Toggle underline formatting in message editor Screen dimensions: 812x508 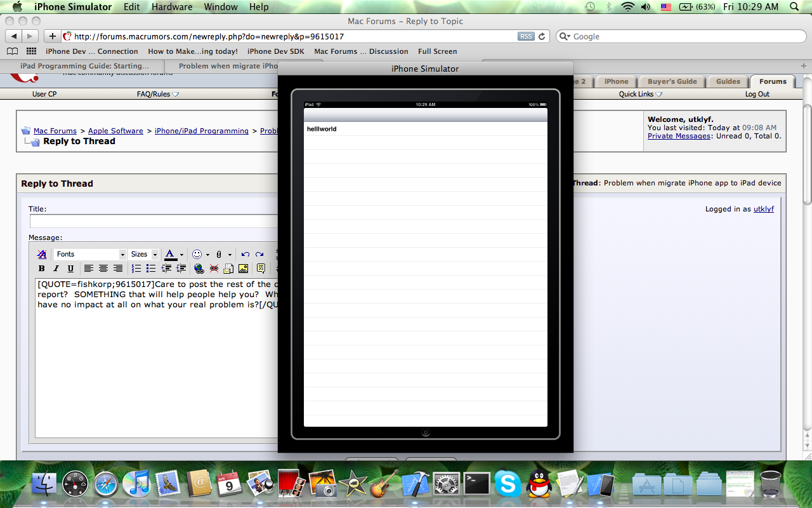(x=70, y=269)
